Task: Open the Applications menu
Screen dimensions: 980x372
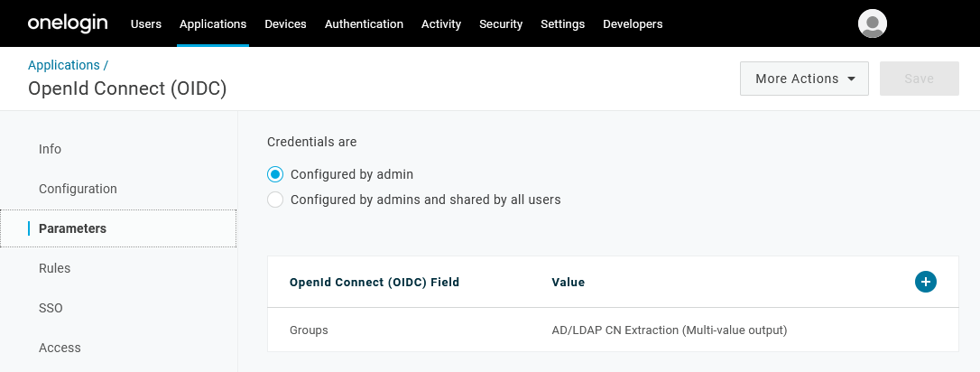Action: tap(213, 23)
